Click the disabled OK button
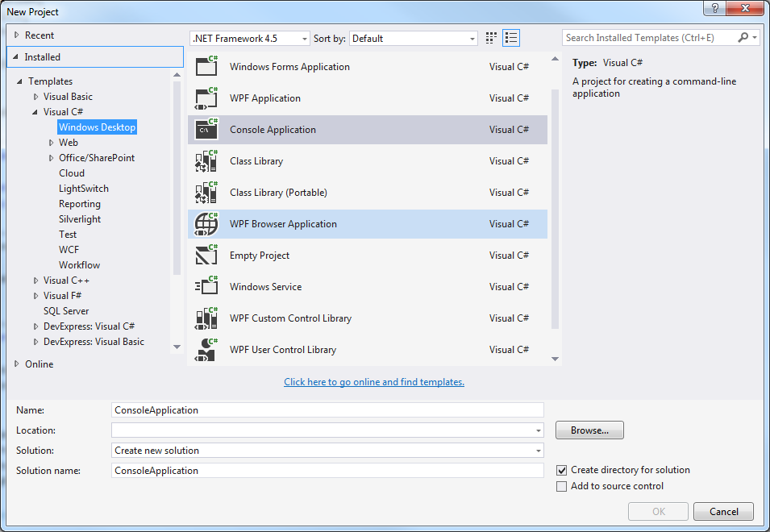 [658, 511]
